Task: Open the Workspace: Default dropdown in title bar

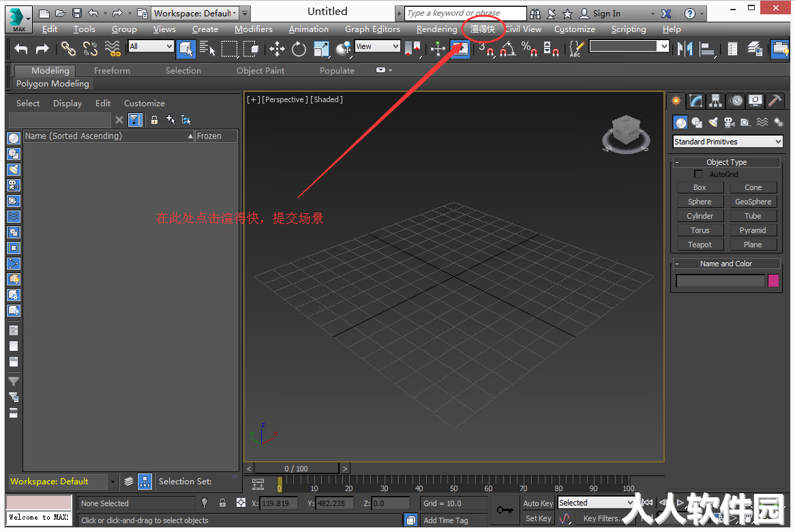Action: [x=195, y=13]
